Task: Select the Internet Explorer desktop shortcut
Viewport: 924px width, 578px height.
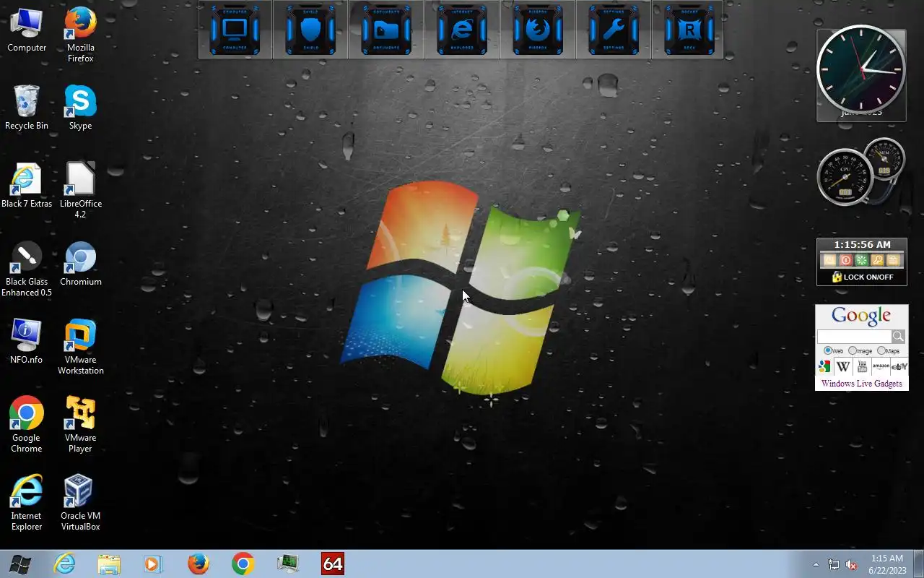Action: pos(27,504)
